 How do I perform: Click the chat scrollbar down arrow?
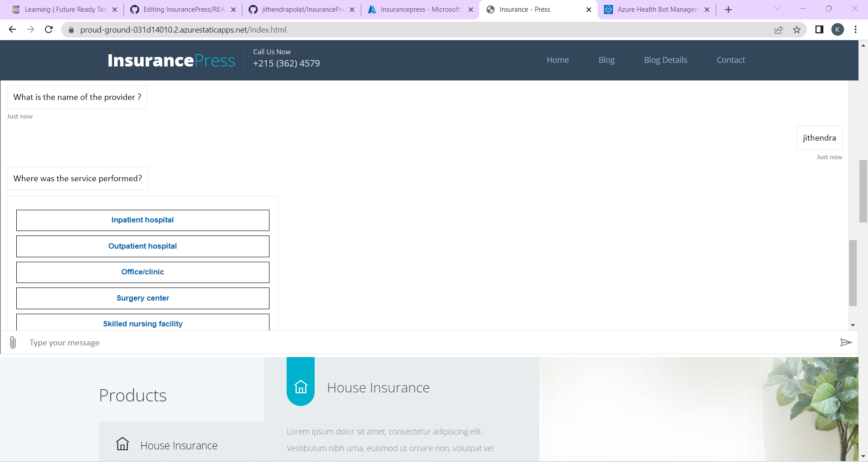(853, 325)
